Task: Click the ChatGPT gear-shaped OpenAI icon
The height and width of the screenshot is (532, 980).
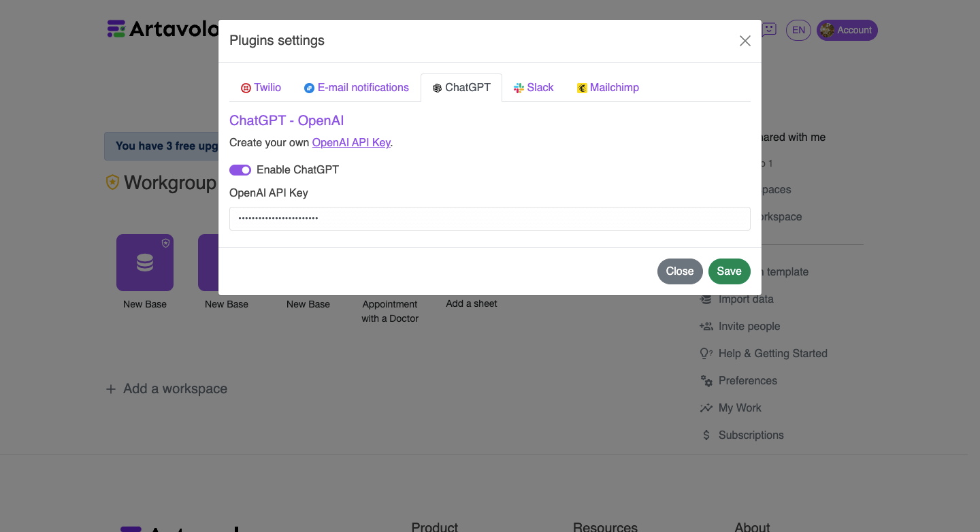Action: click(436, 87)
